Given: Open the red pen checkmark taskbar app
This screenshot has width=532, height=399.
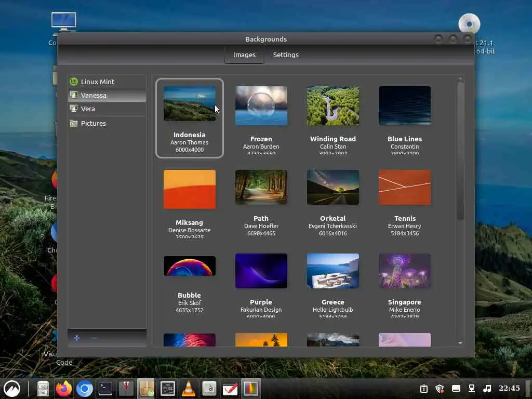Looking at the screenshot, I should pos(230,389).
